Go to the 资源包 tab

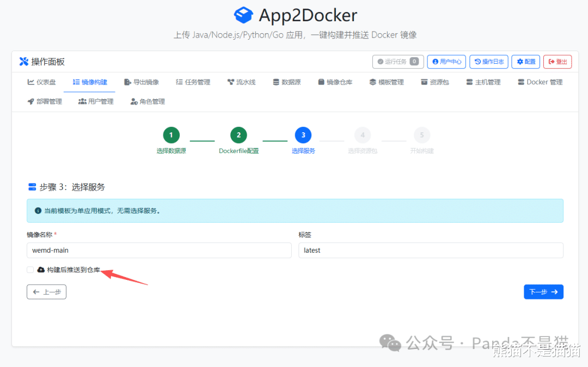click(434, 82)
